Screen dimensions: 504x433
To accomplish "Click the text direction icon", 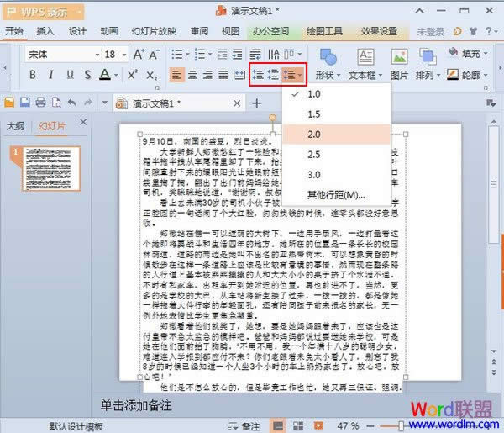I will [274, 54].
